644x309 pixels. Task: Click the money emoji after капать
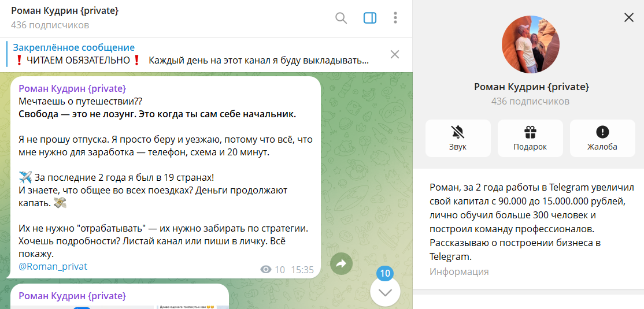click(x=60, y=203)
